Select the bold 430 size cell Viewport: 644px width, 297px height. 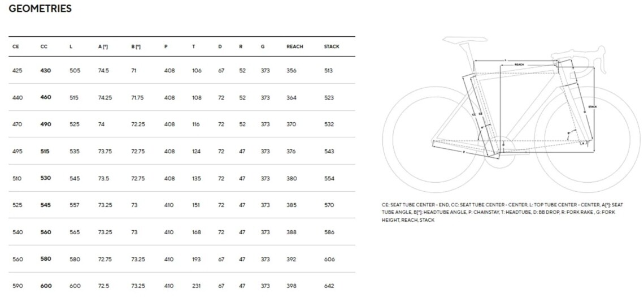pyautogui.click(x=46, y=70)
